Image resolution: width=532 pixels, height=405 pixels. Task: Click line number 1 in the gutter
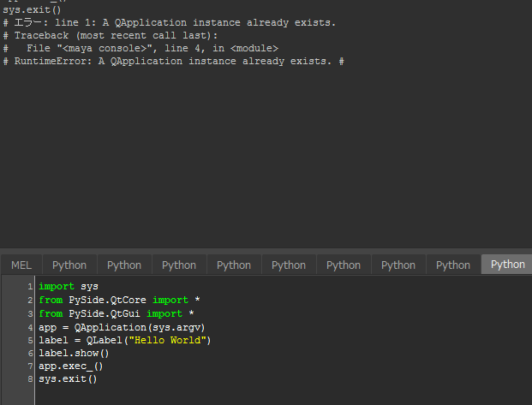coord(30,287)
